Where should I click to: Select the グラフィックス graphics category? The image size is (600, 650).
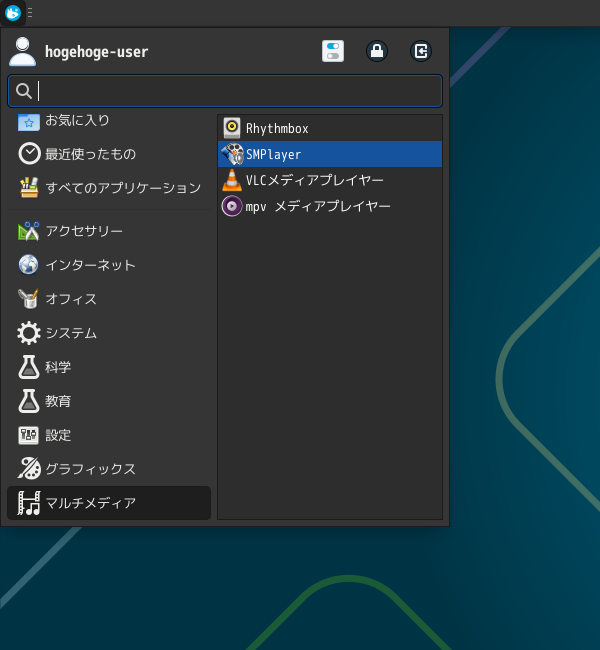[109, 469]
